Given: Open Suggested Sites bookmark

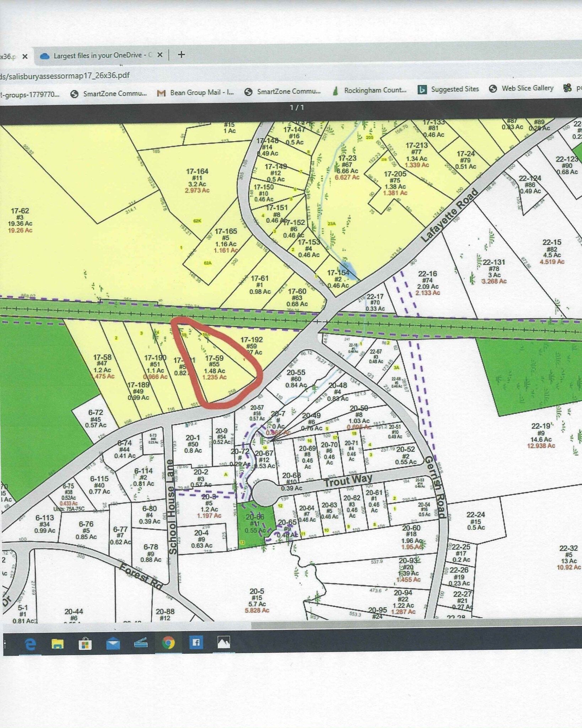Looking at the screenshot, I should (448, 89).
